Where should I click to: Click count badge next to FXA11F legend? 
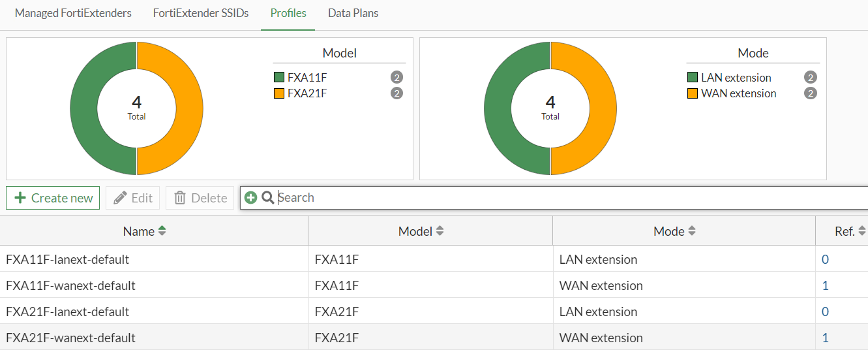click(x=397, y=77)
